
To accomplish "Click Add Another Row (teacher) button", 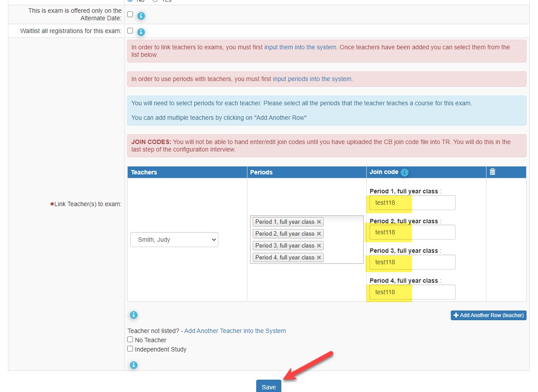I will pyautogui.click(x=488, y=315).
